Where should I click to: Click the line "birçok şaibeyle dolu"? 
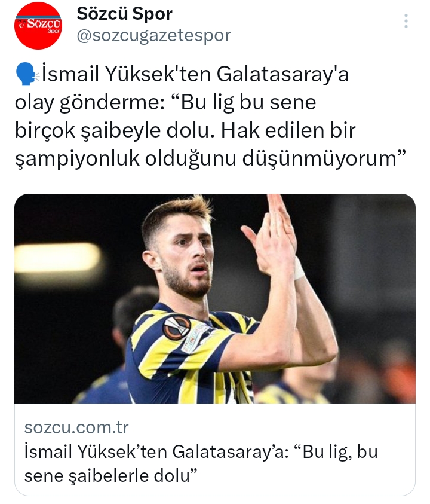point(114,130)
